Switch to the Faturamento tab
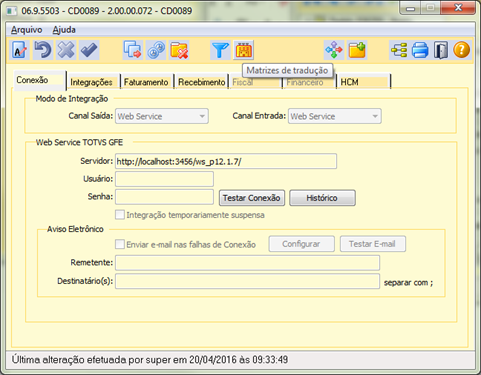 pyautogui.click(x=147, y=82)
